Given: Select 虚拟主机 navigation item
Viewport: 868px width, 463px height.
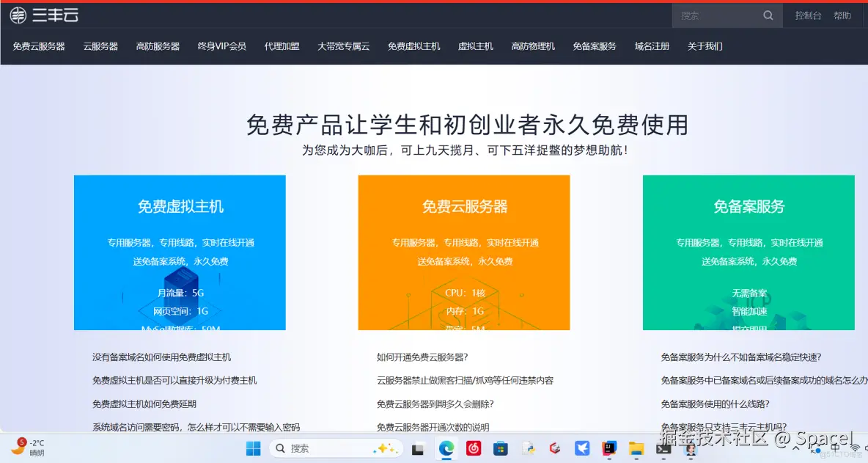Looking at the screenshot, I should [476, 46].
